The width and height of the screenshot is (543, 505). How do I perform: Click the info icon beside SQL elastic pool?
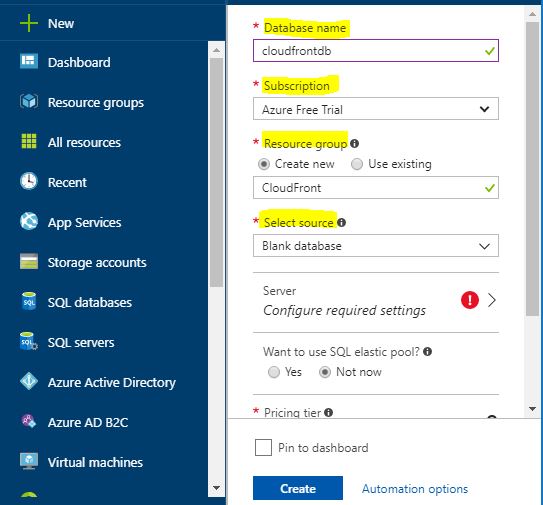coord(428,352)
